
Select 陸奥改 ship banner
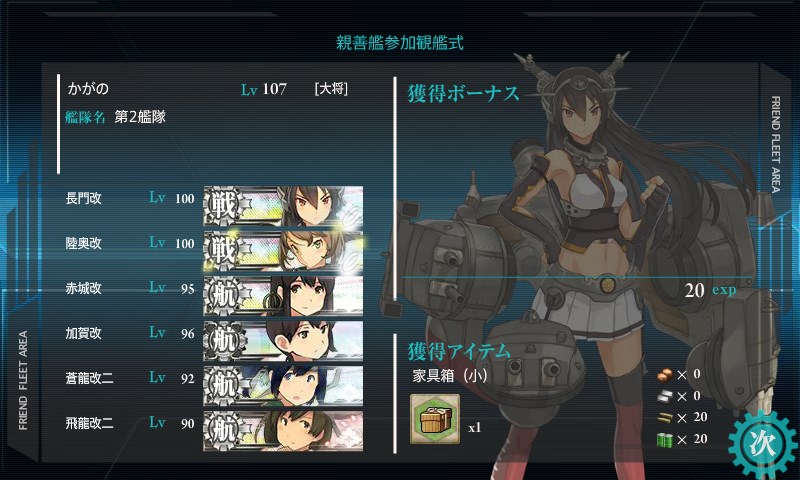(x=283, y=251)
